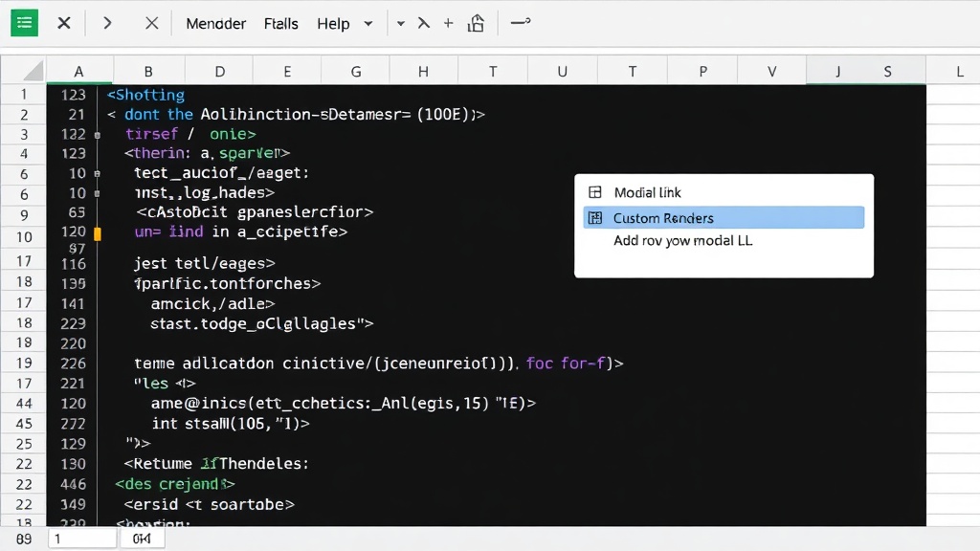This screenshot has width=980, height=551.
Task: Click 'int stsalll(105,"I)>' code line
Action: click(230, 423)
